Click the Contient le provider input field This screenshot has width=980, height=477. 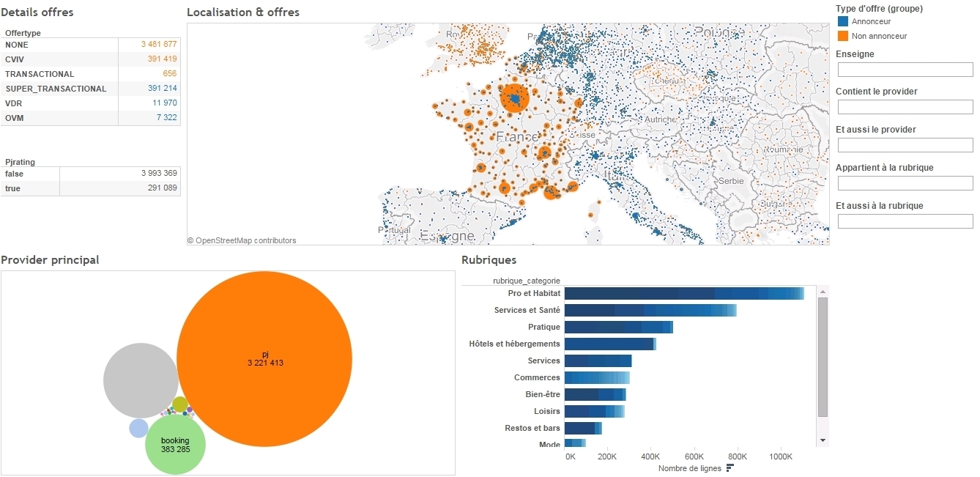coord(905,107)
